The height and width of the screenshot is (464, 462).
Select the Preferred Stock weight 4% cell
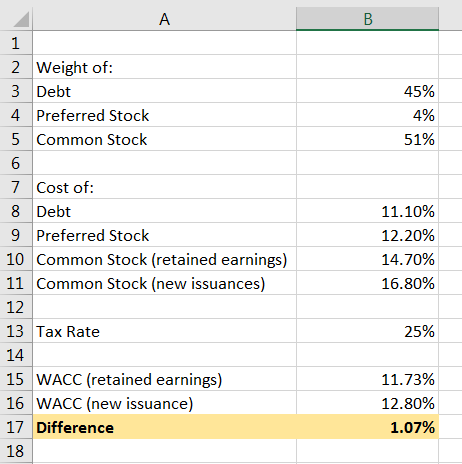367,115
